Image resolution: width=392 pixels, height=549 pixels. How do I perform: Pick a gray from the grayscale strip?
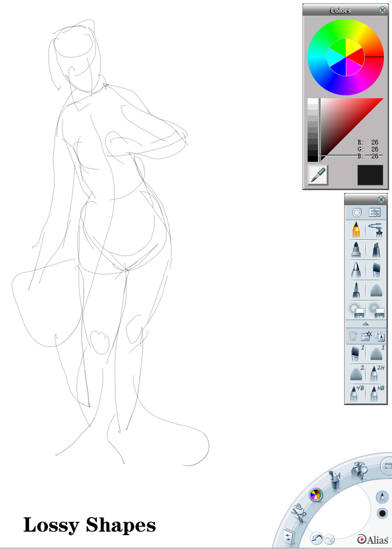(x=312, y=130)
